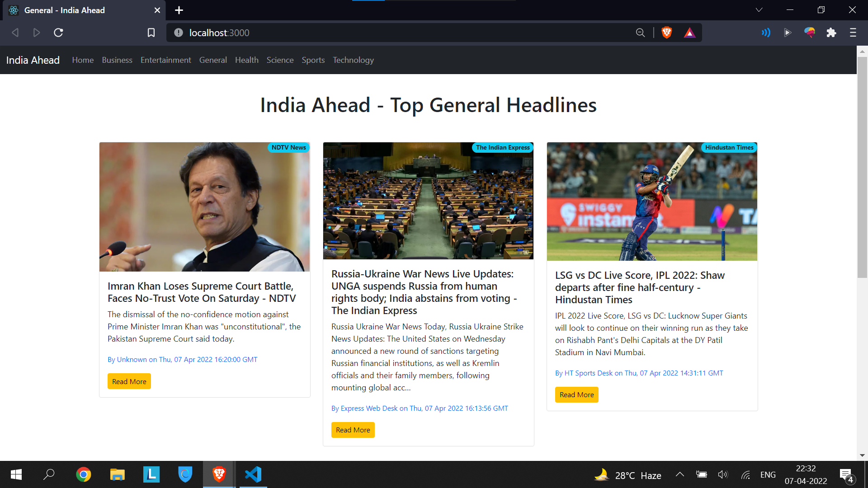Image resolution: width=868 pixels, height=488 pixels.
Task: Open Brave Shields settings
Action: click(x=666, y=33)
